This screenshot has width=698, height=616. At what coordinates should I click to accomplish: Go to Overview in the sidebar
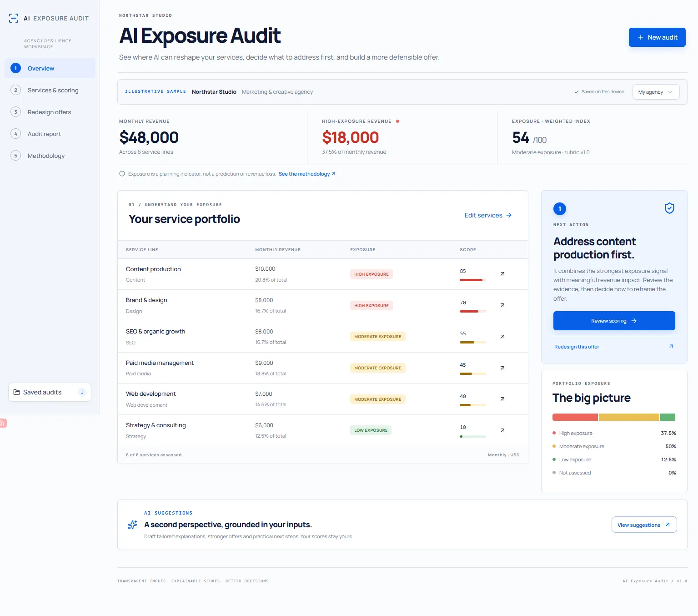(x=50, y=68)
